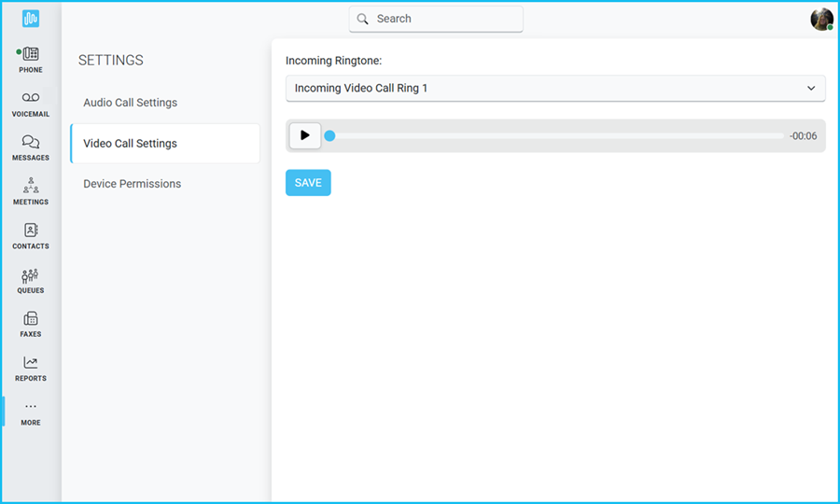Click the SAVE button
The image size is (840, 504).
click(308, 183)
